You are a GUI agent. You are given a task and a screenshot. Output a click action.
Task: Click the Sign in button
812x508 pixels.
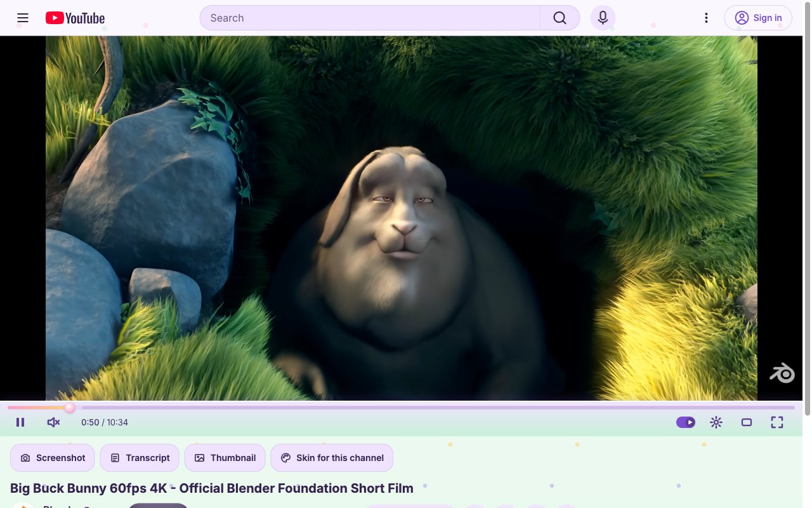(x=758, y=18)
